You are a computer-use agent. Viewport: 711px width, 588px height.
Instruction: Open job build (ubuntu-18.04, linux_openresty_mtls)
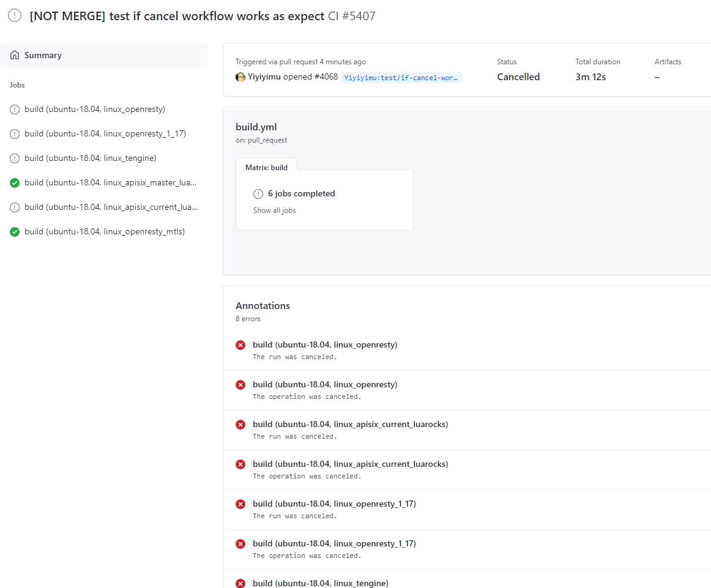tap(105, 232)
